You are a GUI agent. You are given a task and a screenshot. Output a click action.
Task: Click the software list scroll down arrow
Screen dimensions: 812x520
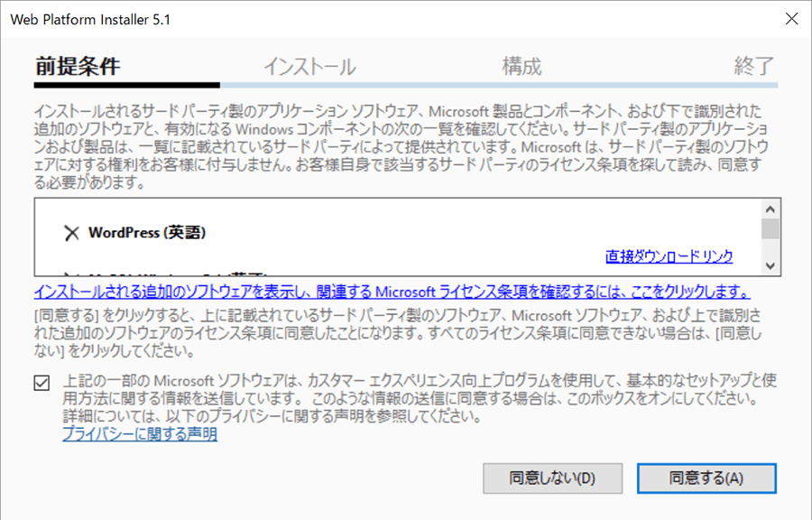(x=770, y=265)
